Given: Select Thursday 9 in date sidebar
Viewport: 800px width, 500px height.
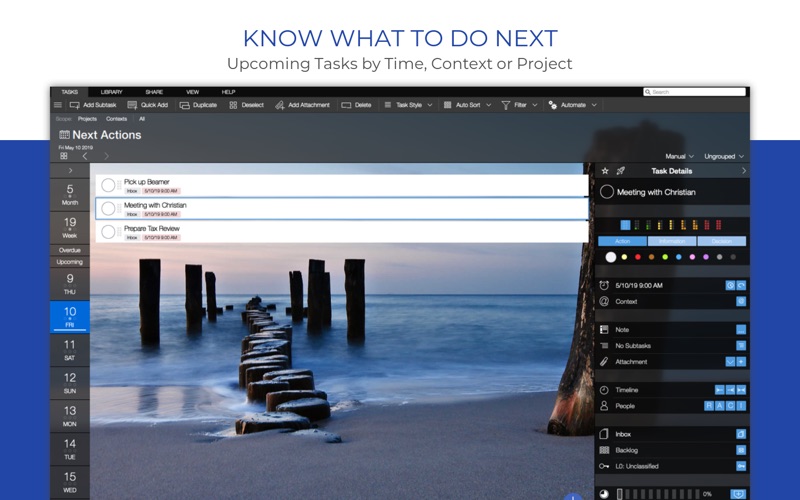Looking at the screenshot, I should point(70,284).
